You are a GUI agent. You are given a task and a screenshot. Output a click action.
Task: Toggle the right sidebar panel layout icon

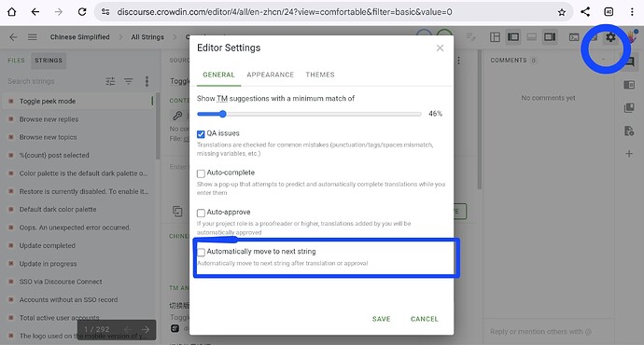point(550,37)
